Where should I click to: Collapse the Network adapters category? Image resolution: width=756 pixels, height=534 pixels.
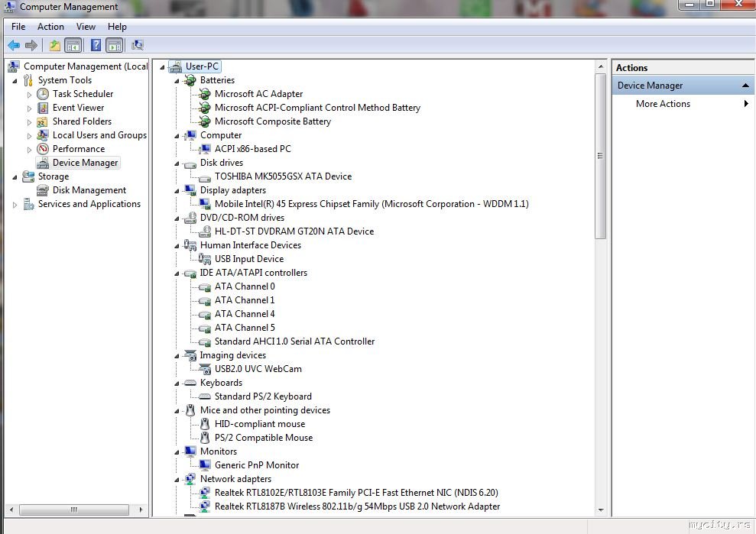click(177, 480)
